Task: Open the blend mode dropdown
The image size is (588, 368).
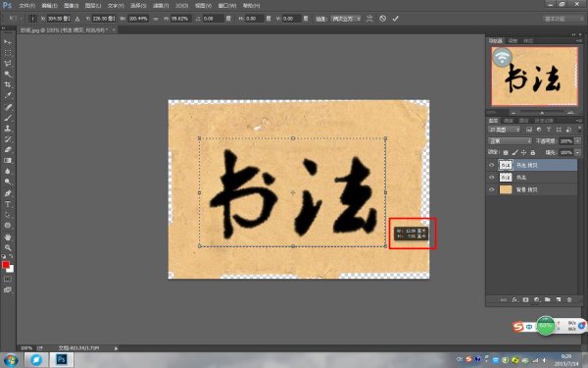Action: click(510, 141)
